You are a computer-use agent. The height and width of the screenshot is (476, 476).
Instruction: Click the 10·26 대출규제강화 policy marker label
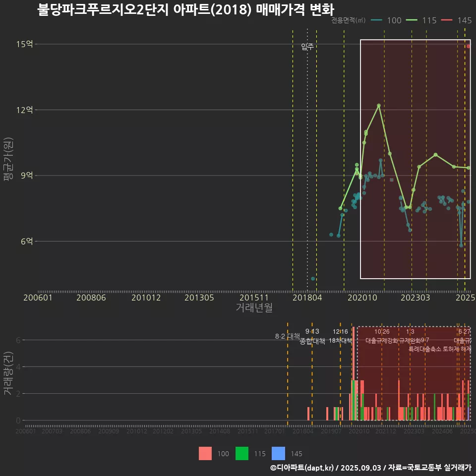[x=382, y=336]
